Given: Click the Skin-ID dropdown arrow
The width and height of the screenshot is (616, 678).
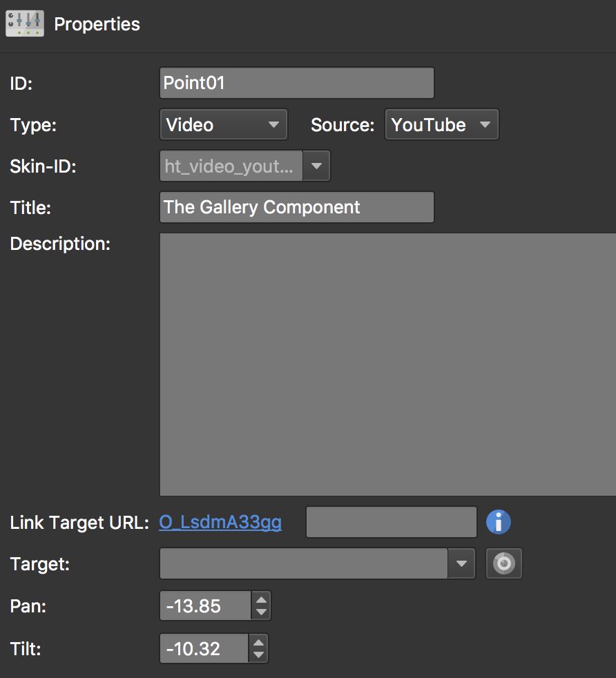Looking at the screenshot, I should [x=317, y=166].
